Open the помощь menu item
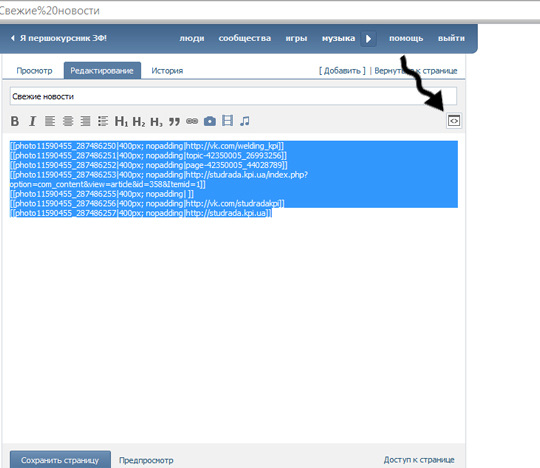The image size is (540, 468). click(406, 38)
